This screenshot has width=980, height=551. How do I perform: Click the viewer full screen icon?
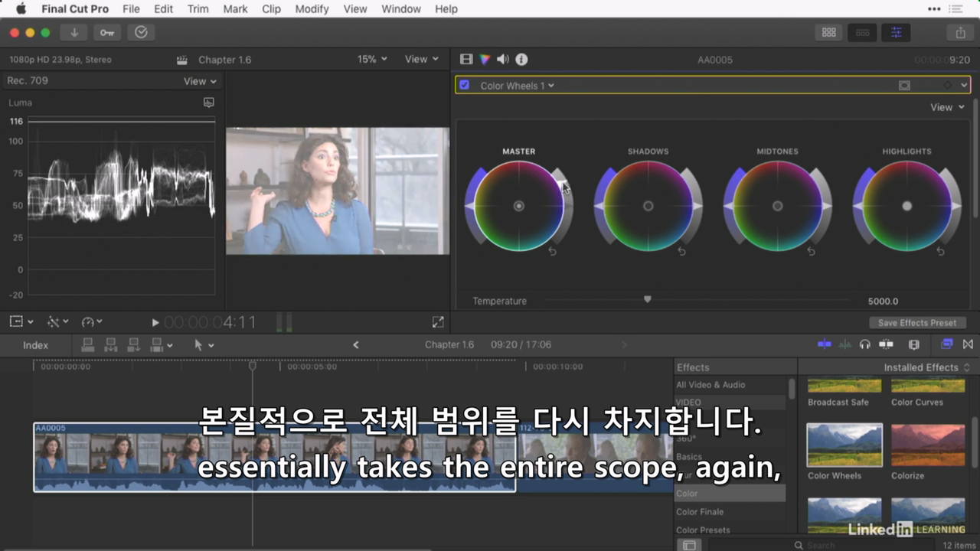click(438, 322)
